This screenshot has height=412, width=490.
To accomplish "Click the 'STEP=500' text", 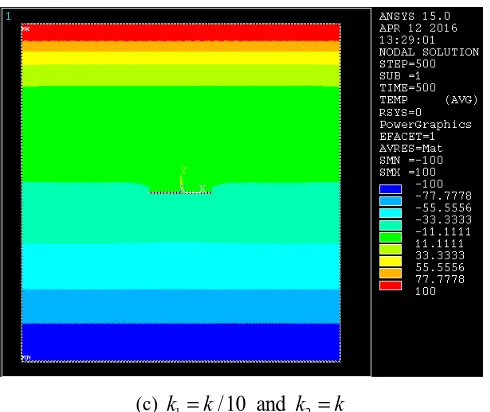I will 407,64.
